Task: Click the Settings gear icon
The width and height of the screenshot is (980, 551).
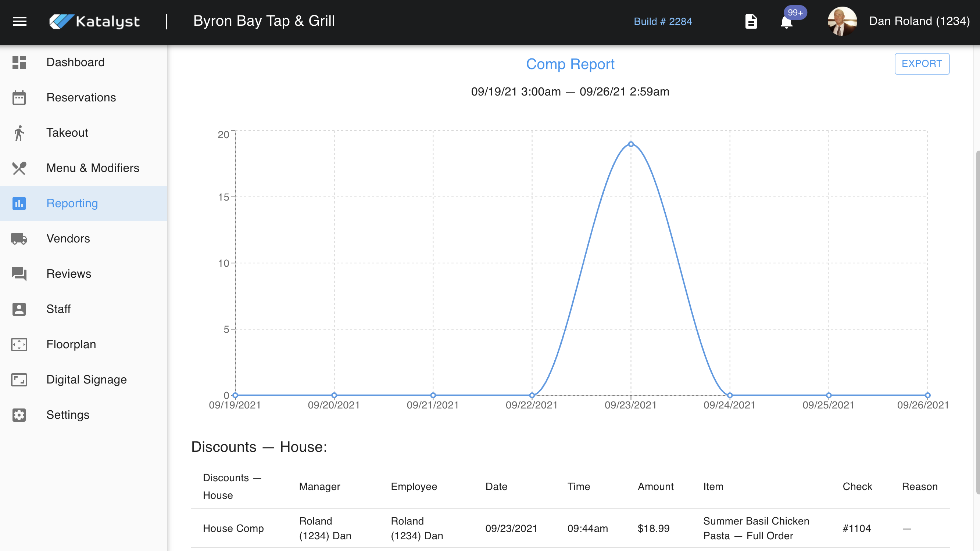Action: click(x=19, y=415)
